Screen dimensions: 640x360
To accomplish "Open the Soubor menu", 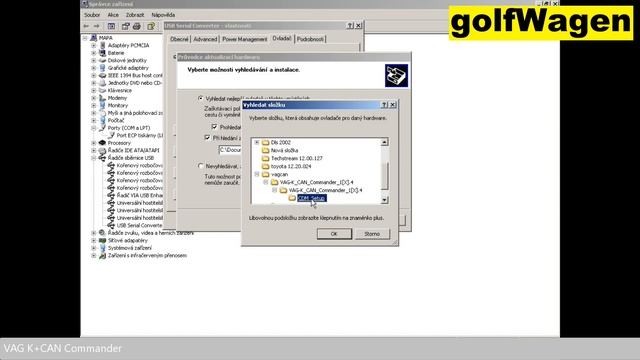I will tap(92, 15).
